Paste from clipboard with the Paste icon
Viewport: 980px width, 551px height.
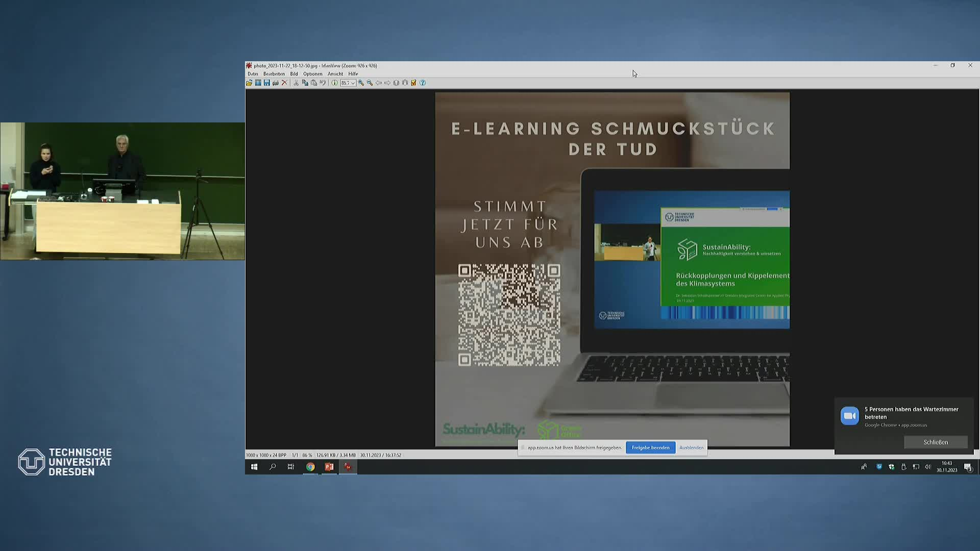point(314,83)
